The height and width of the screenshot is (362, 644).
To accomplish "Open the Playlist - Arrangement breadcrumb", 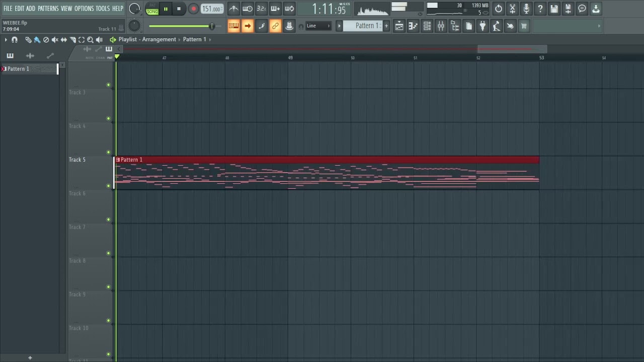I will pos(147,39).
